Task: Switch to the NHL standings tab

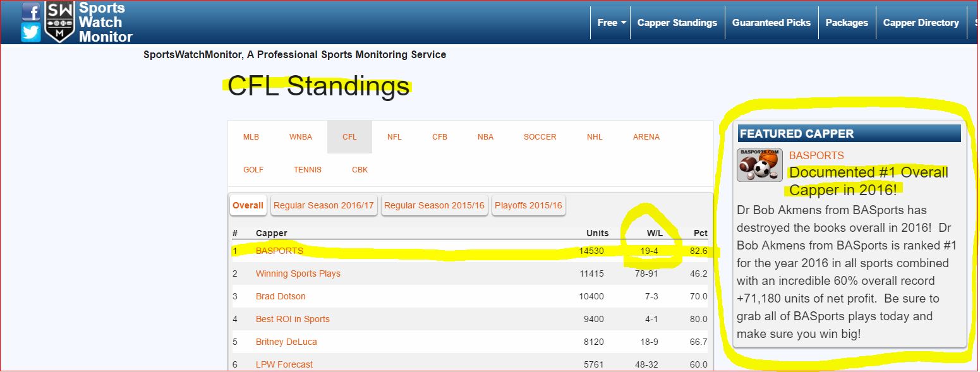Action: click(x=595, y=137)
